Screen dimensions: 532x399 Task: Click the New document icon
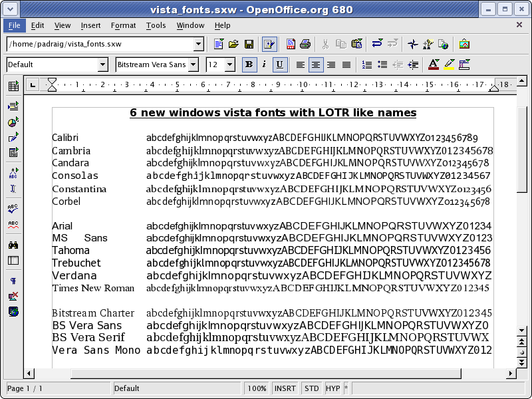219,44
